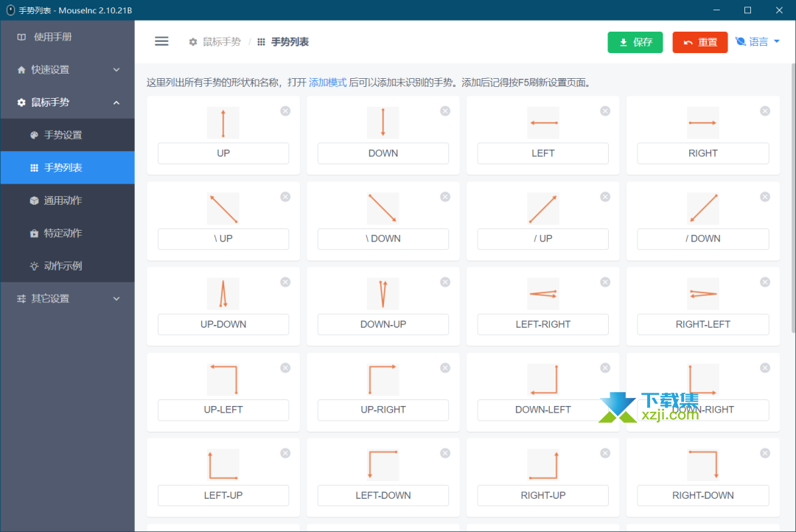Remove the DOWN gesture card
The height and width of the screenshot is (532, 796).
click(445, 111)
